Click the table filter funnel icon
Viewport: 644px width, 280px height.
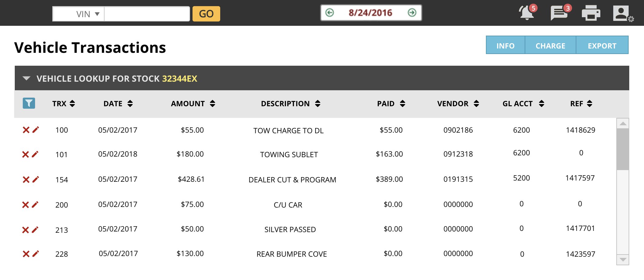tap(29, 103)
